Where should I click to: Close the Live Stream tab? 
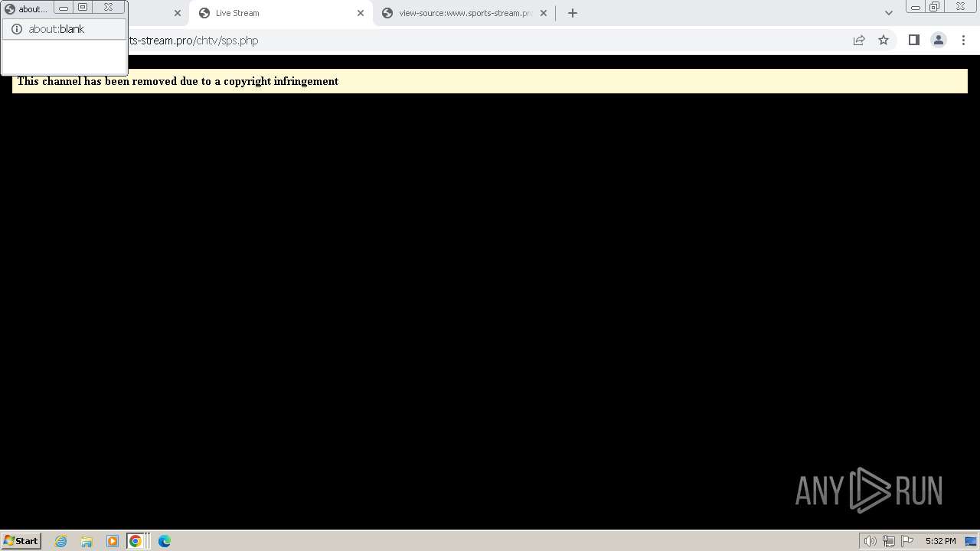361,13
